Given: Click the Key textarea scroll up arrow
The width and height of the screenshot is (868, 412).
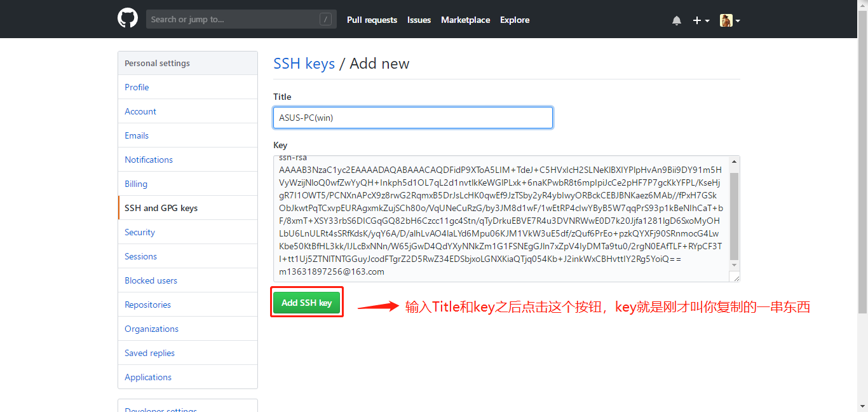Looking at the screenshot, I should coord(735,162).
